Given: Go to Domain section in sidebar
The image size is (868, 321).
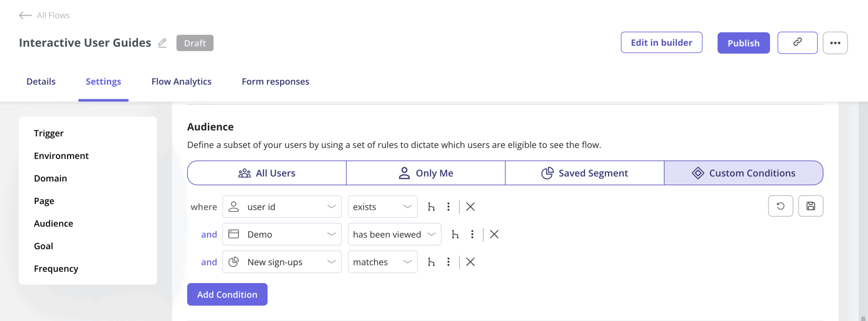Looking at the screenshot, I should pos(51,178).
